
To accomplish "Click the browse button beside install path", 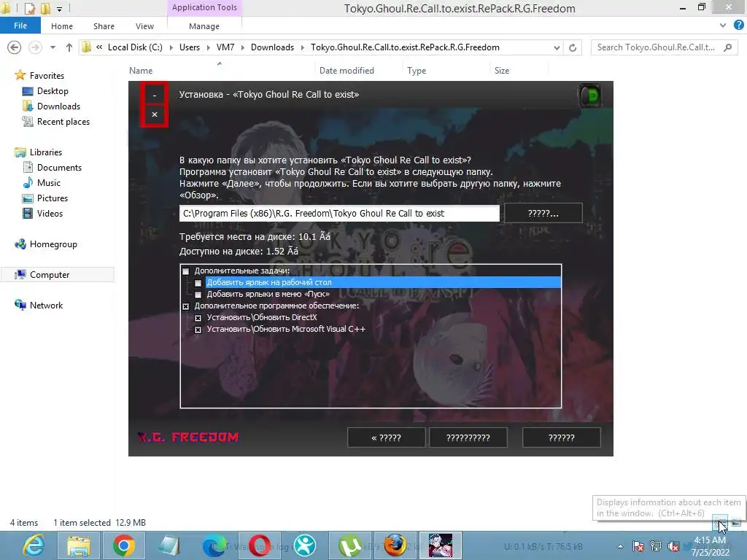I will [543, 214].
